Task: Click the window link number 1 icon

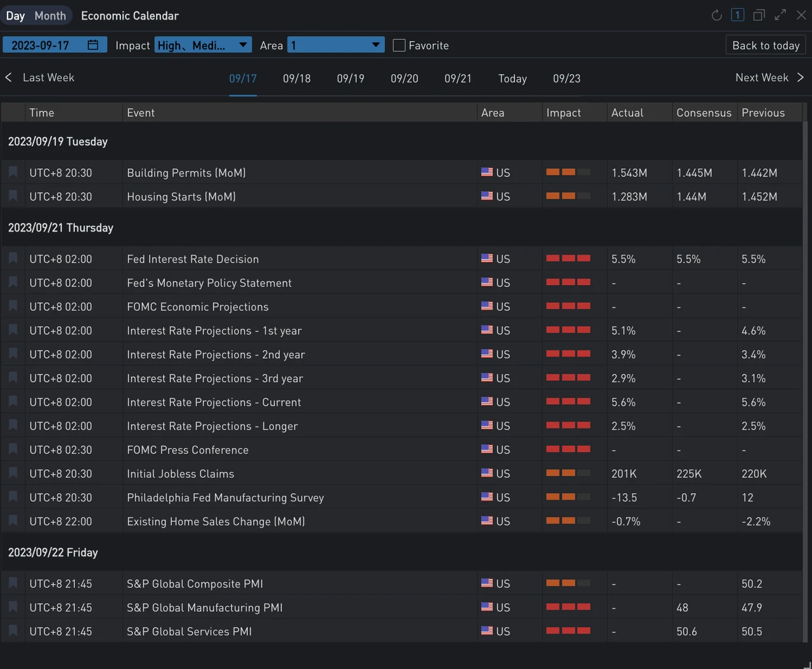Action: [x=737, y=15]
